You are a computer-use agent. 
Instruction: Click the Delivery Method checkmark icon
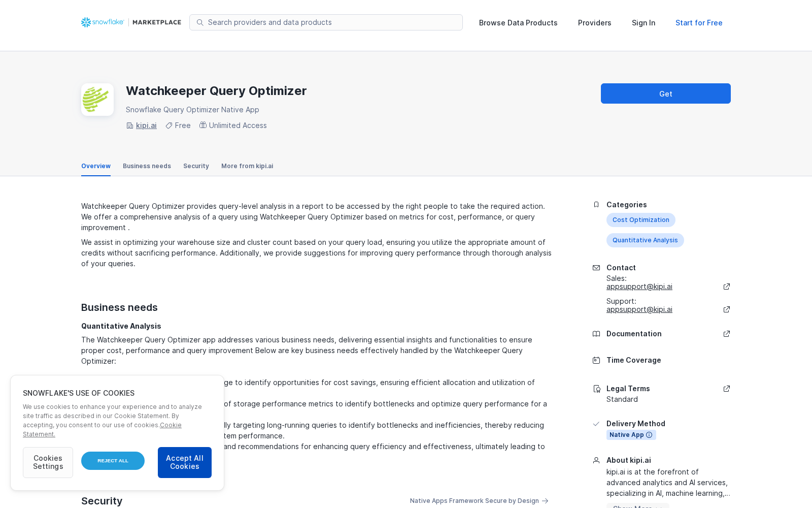pos(596,424)
